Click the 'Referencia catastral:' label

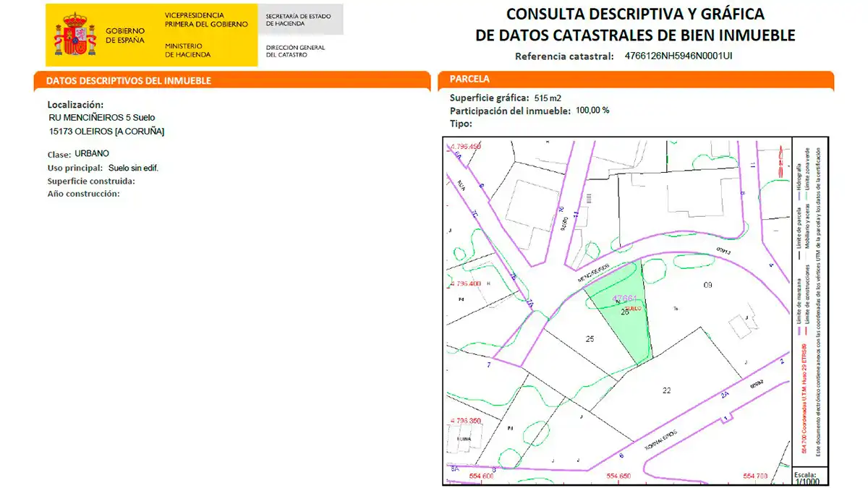pyautogui.click(x=564, y=56)
